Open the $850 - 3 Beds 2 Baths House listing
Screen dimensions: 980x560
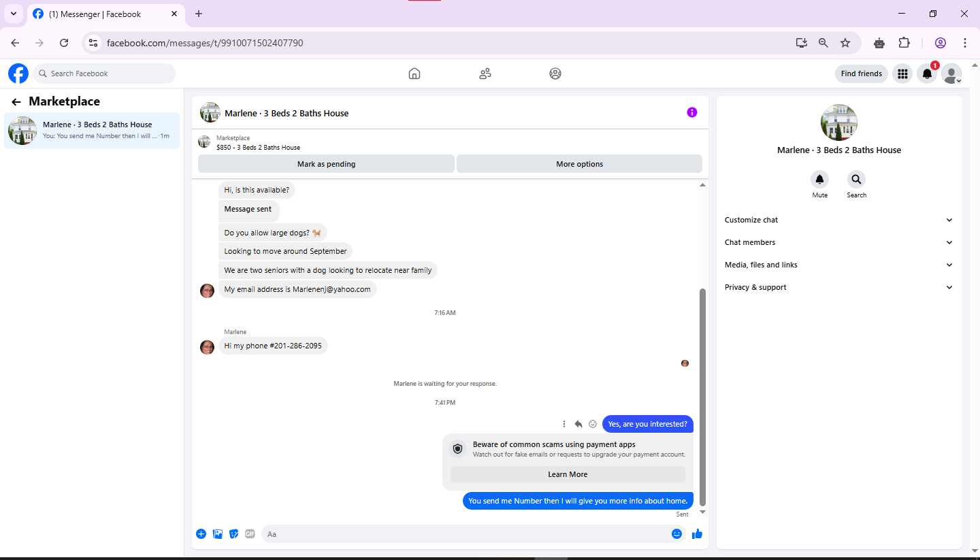tap(258, 147)
